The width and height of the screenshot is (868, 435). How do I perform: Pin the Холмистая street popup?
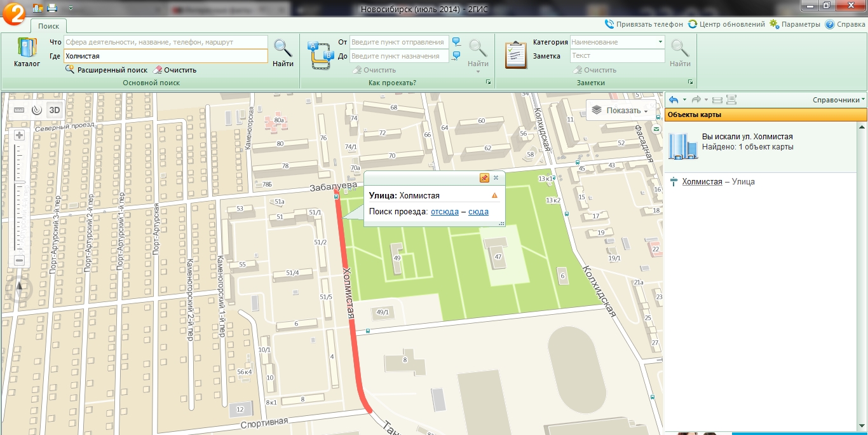[484, 178]
